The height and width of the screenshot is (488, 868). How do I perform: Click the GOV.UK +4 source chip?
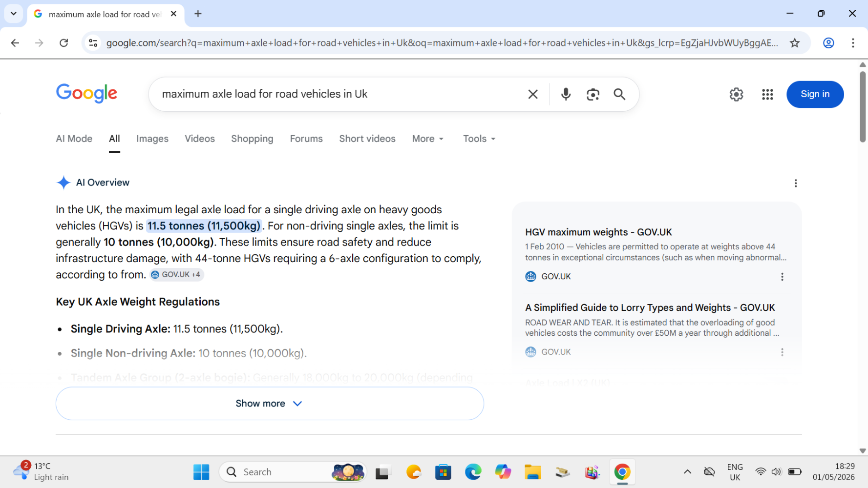(176, 275)
